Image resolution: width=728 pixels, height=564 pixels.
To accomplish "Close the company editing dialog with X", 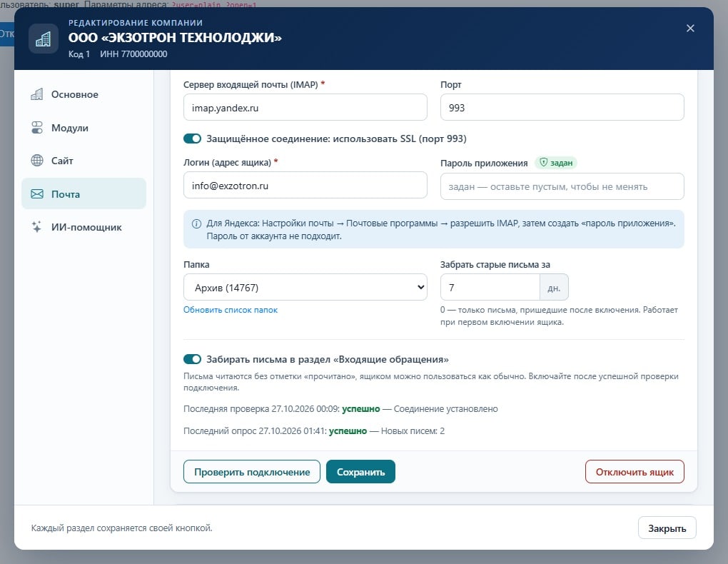I will coord(690,29).
